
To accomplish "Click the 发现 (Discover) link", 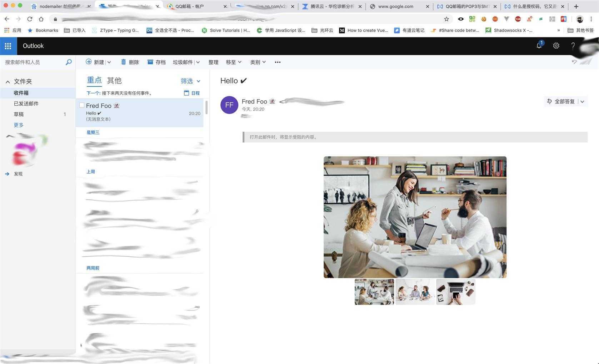I will click(18, 174).
